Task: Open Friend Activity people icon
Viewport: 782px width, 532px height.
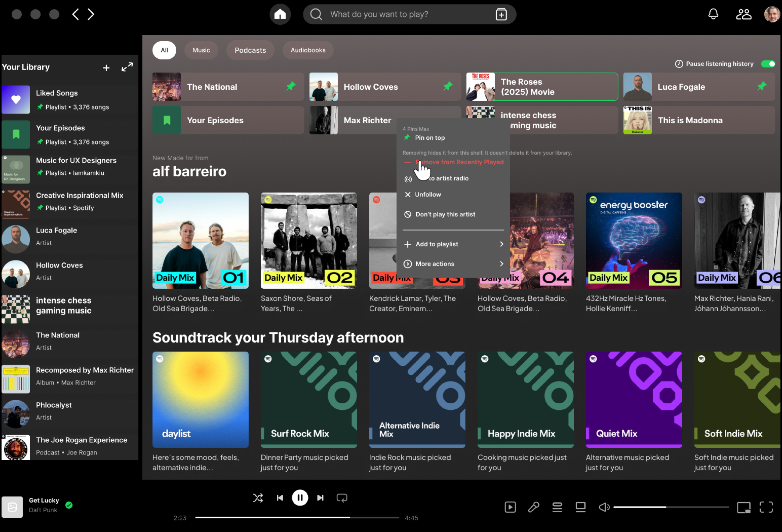Action: click(x=743, y=14)
